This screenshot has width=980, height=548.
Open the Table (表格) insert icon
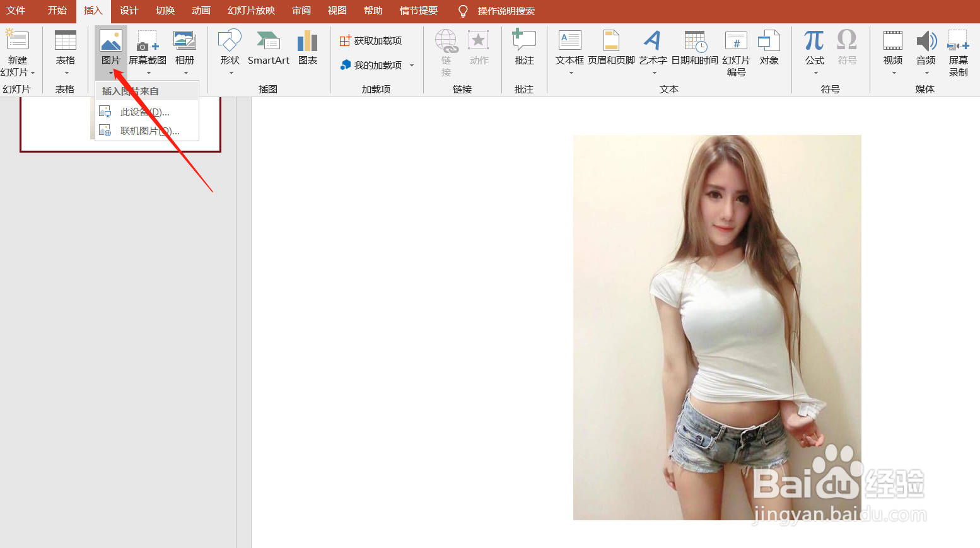click(x=66, y=40)
